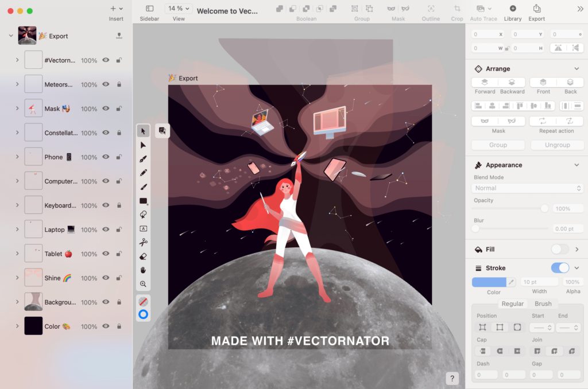The height and width of the screenshot is (389, 588).
Task: Select the Lasso tool
Action: [143, 215]
